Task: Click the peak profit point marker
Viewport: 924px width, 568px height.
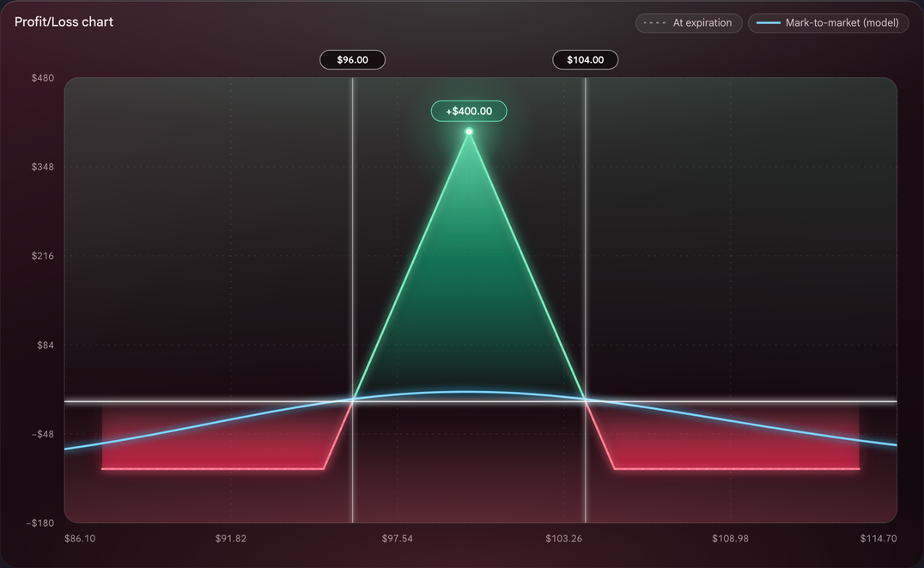Action: click(469, 131)
